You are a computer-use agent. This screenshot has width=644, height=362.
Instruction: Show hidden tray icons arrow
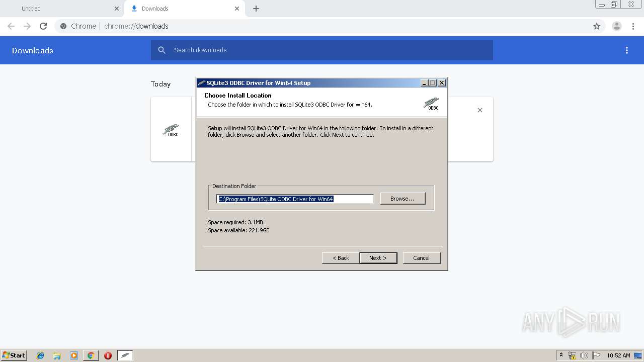pyautogui.click(x=561, y=355)
